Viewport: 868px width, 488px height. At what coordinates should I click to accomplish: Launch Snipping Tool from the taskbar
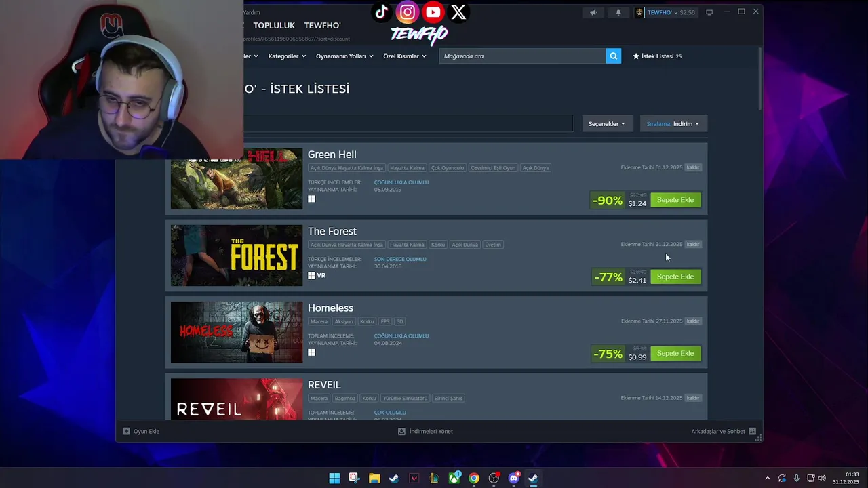(354, 479)
